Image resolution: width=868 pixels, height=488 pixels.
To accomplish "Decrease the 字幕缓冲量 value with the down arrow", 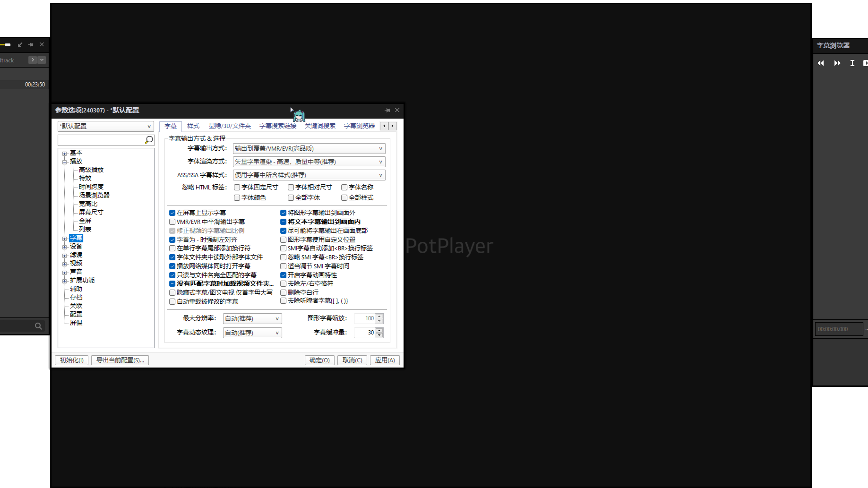I will point(379,335).
